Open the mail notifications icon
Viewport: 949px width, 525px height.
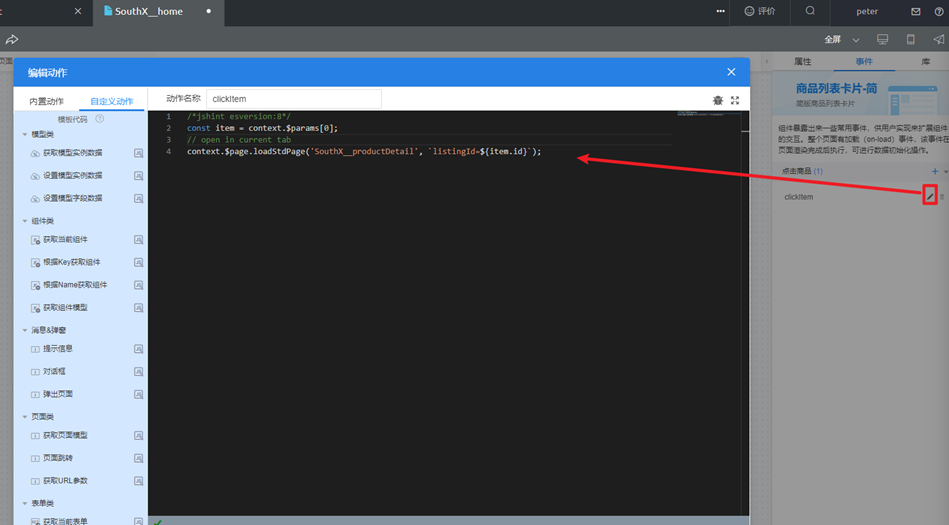pos(916,11)
